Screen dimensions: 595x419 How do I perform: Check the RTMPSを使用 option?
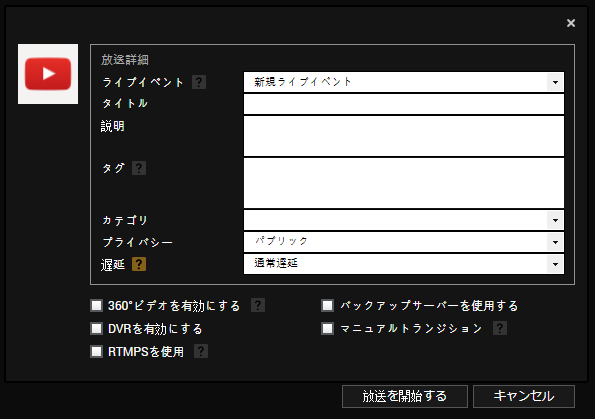96,351
